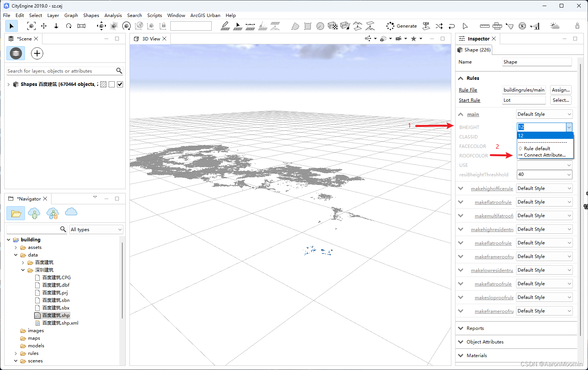Select the Polygon shape drawing tool
The height and width of the screenshot is (370, 588).
(295, 26)
